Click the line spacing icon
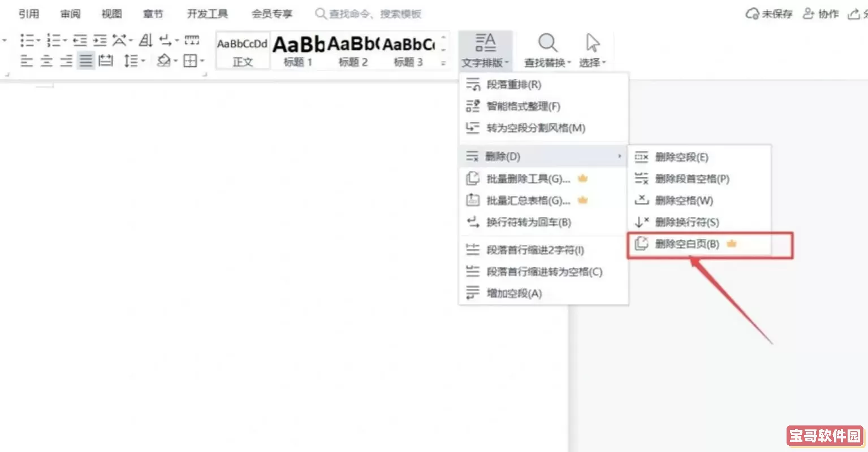Viewport: 868px width, 452px height. click(131, 60)
